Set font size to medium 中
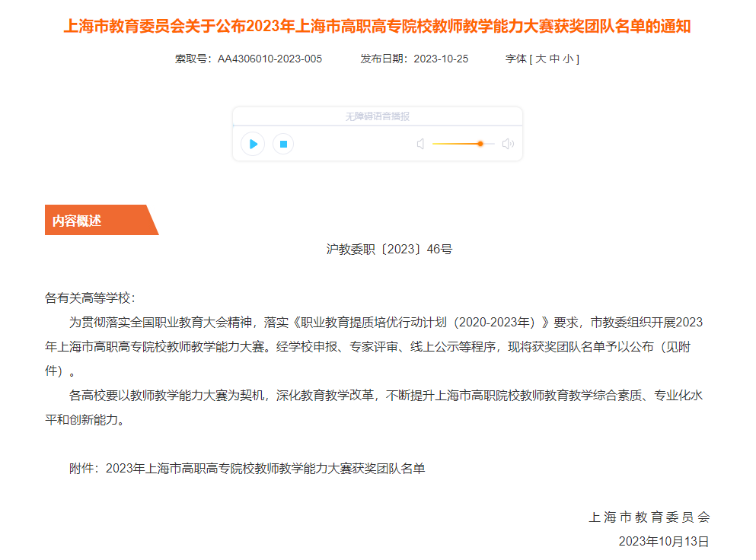 click(x=554, y=59)
